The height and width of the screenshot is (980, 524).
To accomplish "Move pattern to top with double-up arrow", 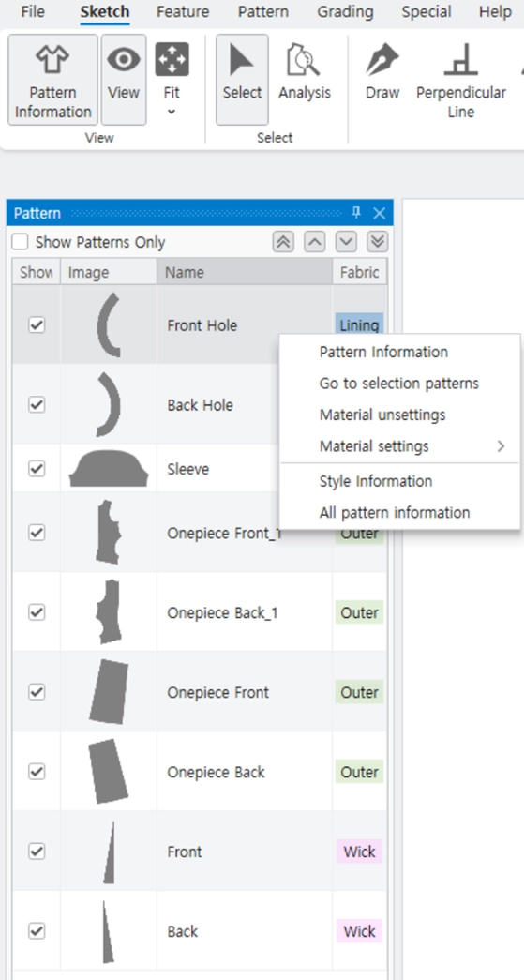I will tap(283, 242).
